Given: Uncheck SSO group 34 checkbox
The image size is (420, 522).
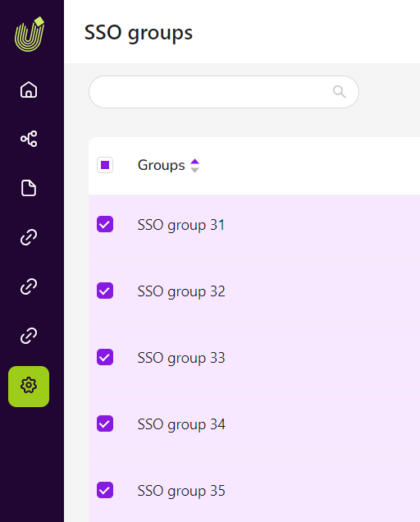Looking at the screenshot, I should coord(105,424).
